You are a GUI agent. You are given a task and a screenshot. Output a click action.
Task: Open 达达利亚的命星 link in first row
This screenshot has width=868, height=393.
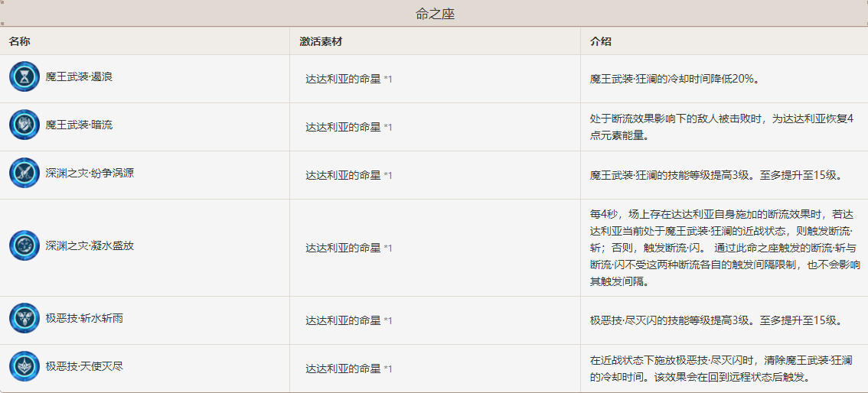click(343, 79)
